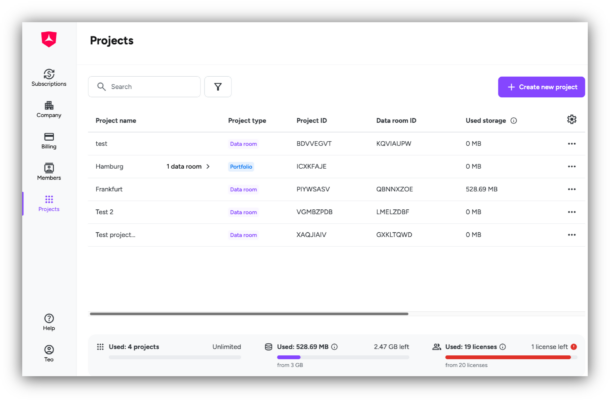Click the red shield app logo
Viewport: 610px width, 400px height.
point(49,39)
